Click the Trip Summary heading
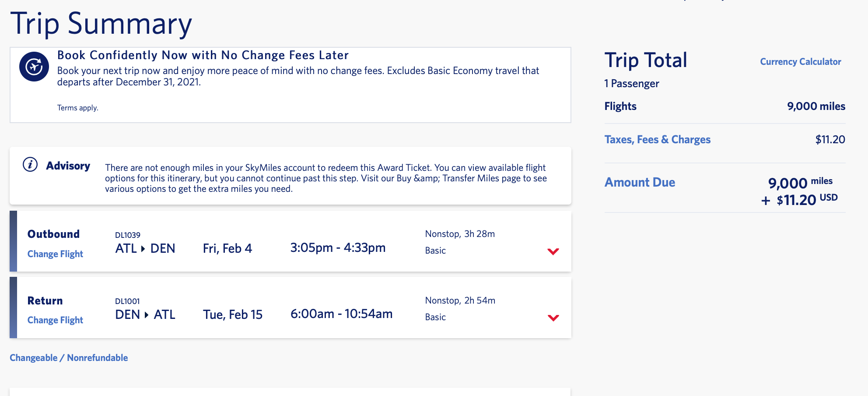This screenshot has height=396, width=868. pyautogui.click(x=101, y=24)
